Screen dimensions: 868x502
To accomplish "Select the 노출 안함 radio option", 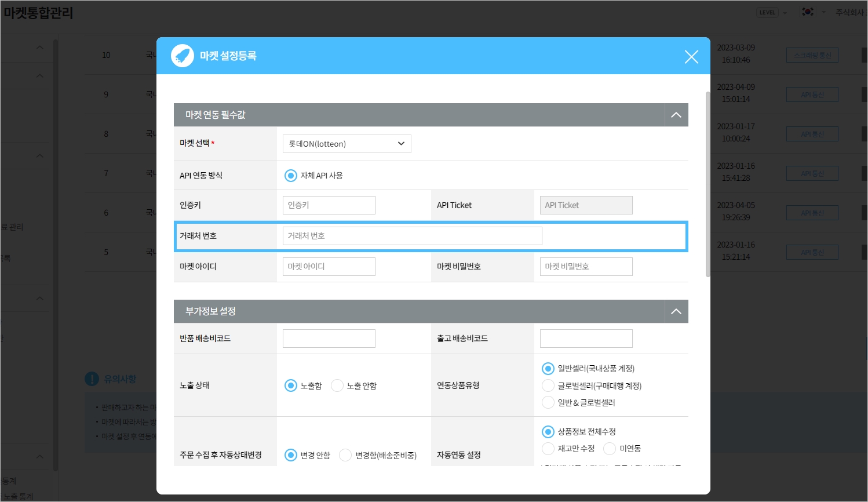I will click(337, 386).
